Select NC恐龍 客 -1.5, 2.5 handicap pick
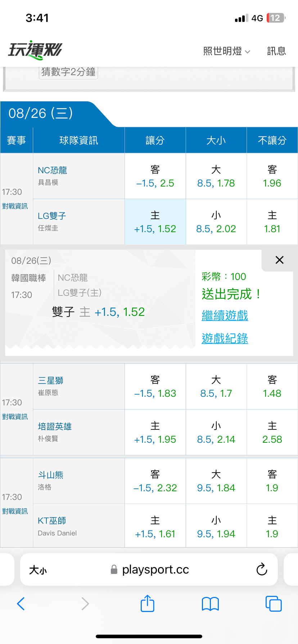The height and width of the screenshot is (644, 298). pyautogui.click(x=155, y=176)
